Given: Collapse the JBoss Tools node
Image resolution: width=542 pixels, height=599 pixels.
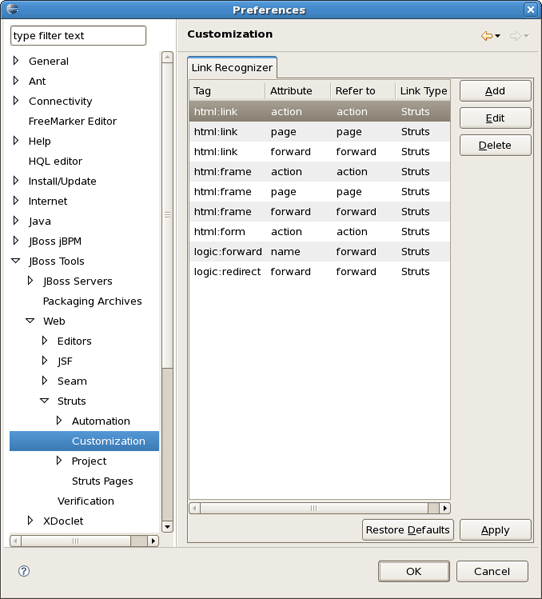Looking at the screenshot, I should tap(16, 261).
